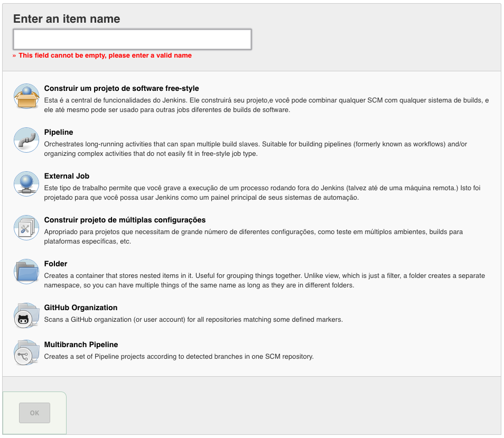
Task: Choose 'Construir projeto de múltiplas configurações' title
Action: point(125,220)
